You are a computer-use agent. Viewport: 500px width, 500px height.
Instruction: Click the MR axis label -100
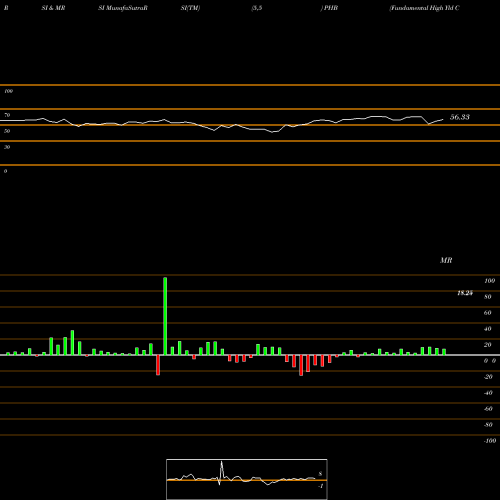490,441
